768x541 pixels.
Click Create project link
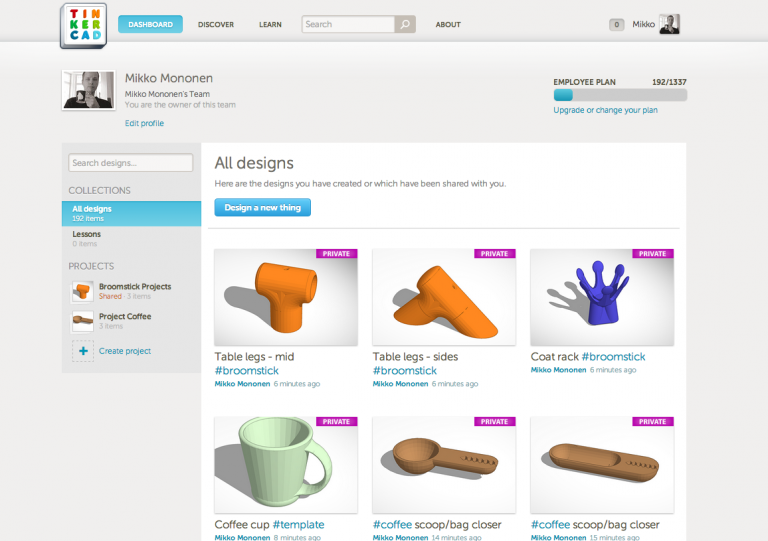click(x=125, y=351)
